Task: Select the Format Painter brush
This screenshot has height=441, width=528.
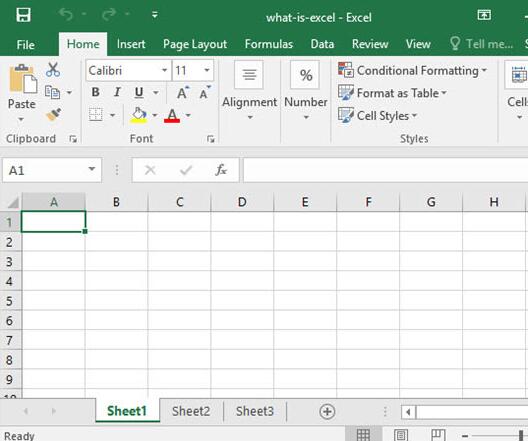Action: click(x=53, y=115)
